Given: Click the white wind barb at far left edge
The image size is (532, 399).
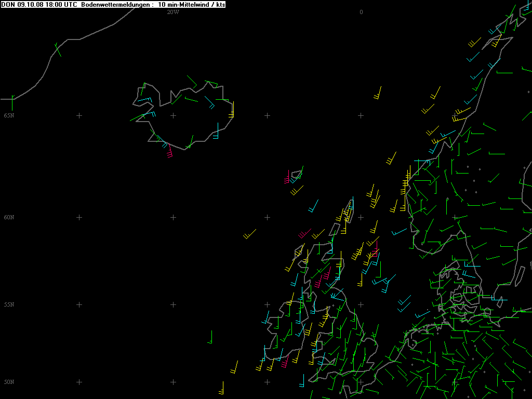Looking at the screenshot, I should click(9, 98).
